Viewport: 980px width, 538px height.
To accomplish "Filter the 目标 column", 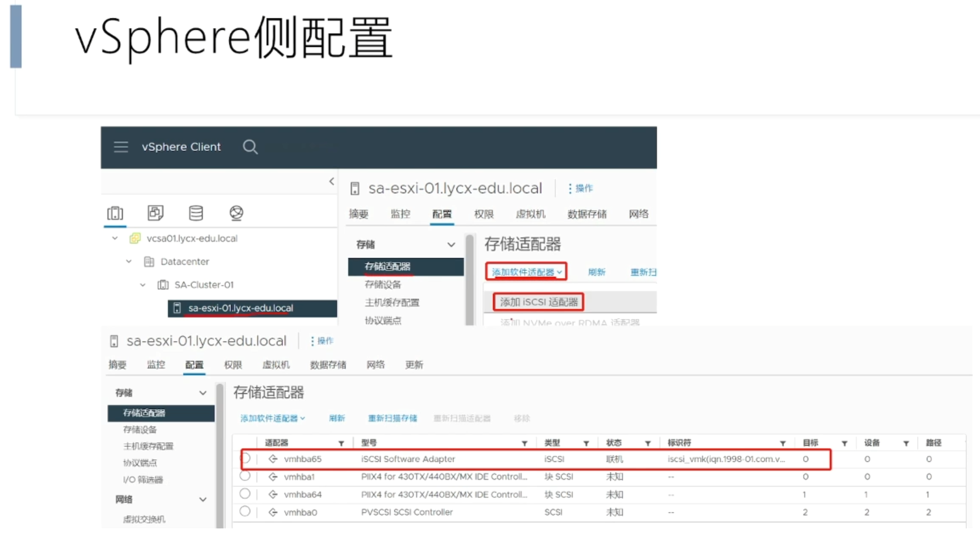I will click(x=844, y=443).
